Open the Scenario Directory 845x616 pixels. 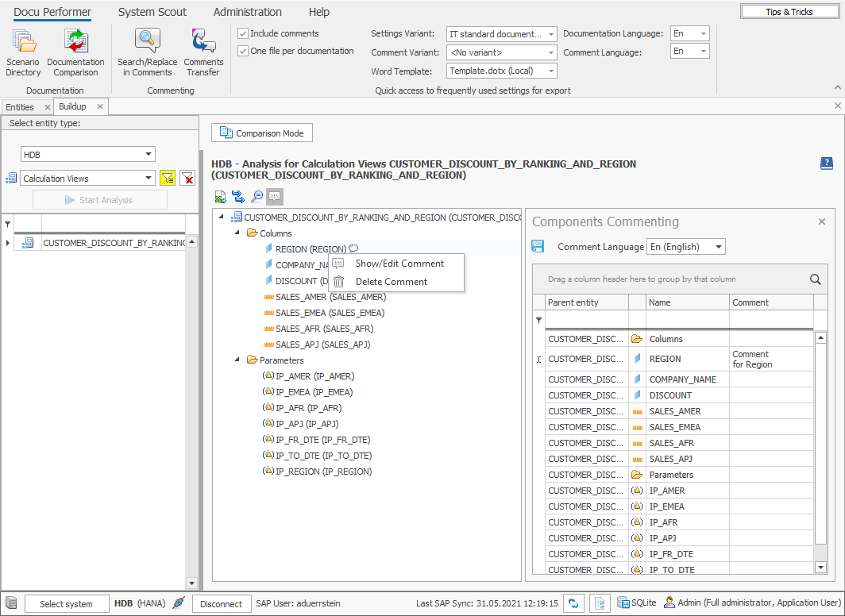coord(23,52)
